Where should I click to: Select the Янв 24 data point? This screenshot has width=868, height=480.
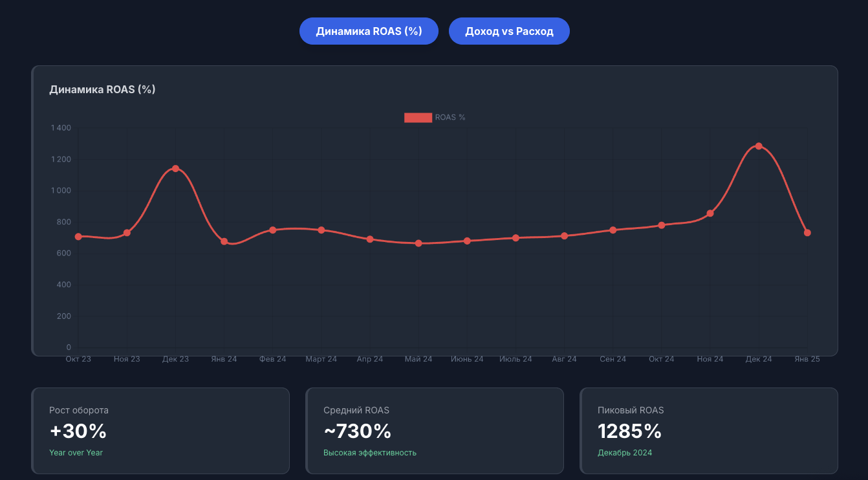point(224,241)
